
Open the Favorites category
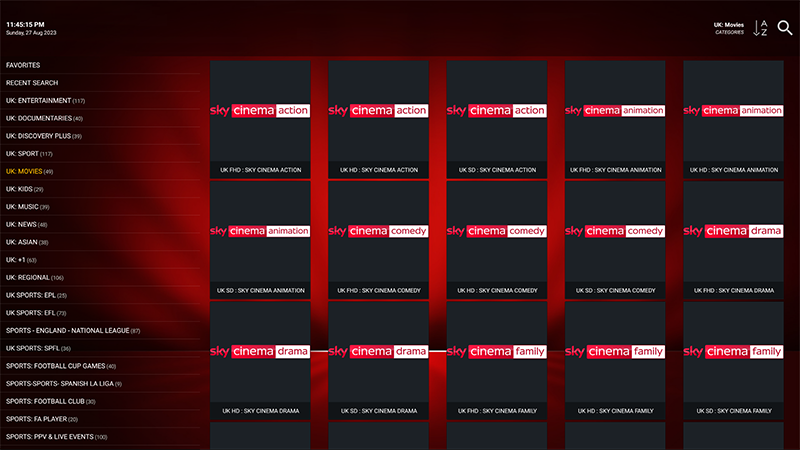pos(24,65)
